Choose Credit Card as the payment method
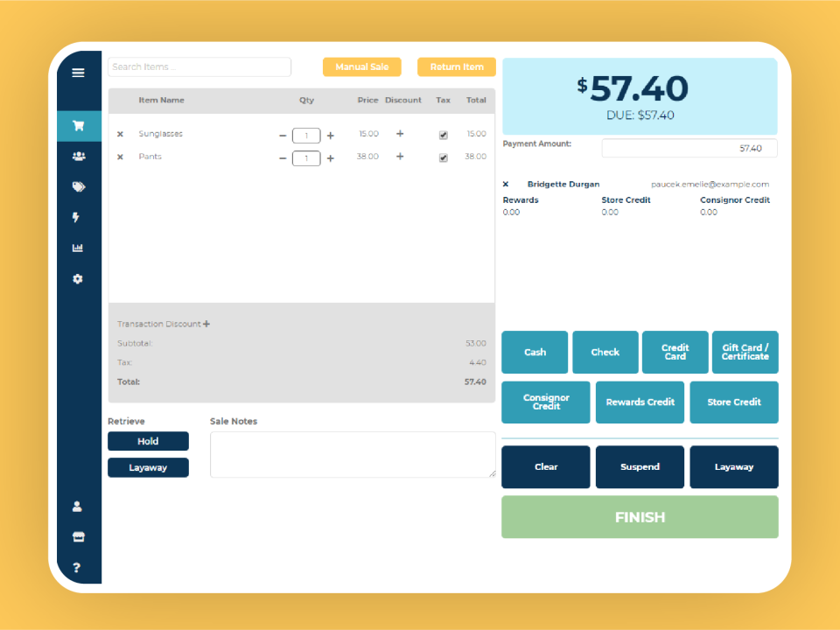The width and height of the screenshot is (840, 630). (675, 352)
